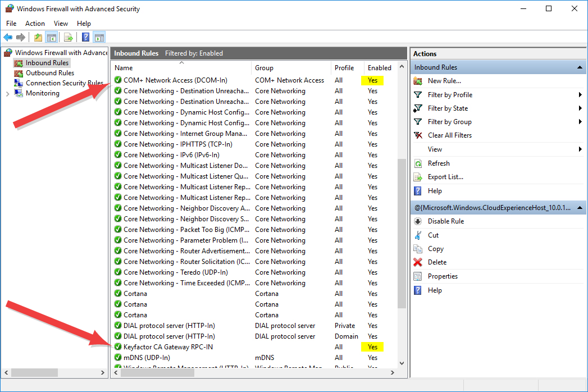The image size is (588, 392).
Task: Click the green Refresh icon
Action: tap(418, 163)
